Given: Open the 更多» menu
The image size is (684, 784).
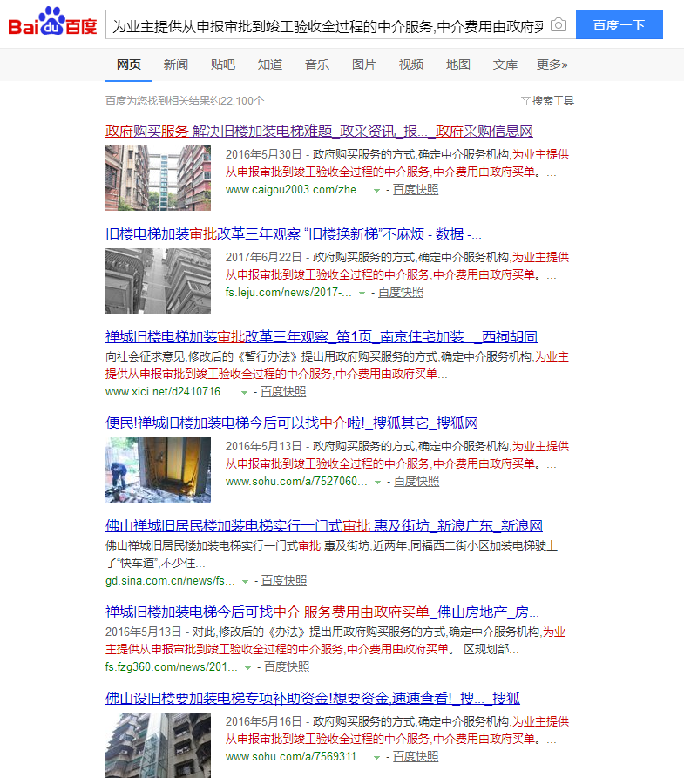Looking at the screenshot, I should coord(552,64).
